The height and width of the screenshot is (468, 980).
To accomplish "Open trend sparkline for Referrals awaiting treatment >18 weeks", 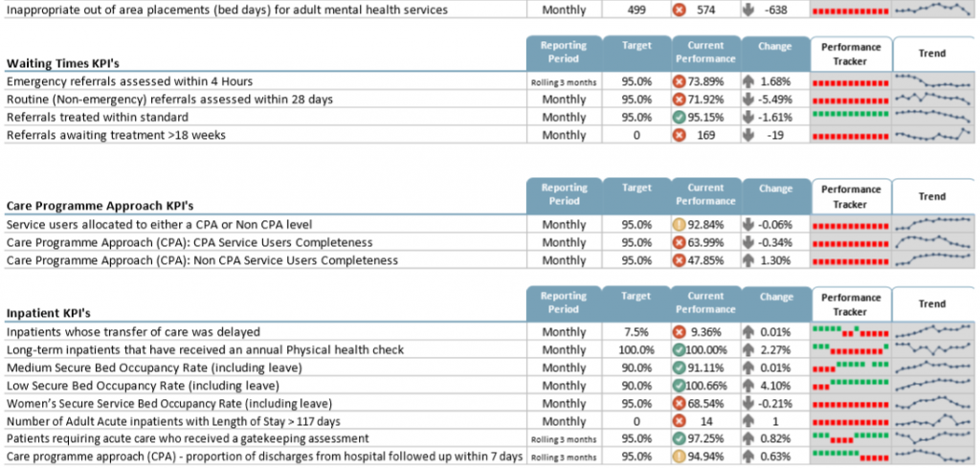I will point(932,134).
